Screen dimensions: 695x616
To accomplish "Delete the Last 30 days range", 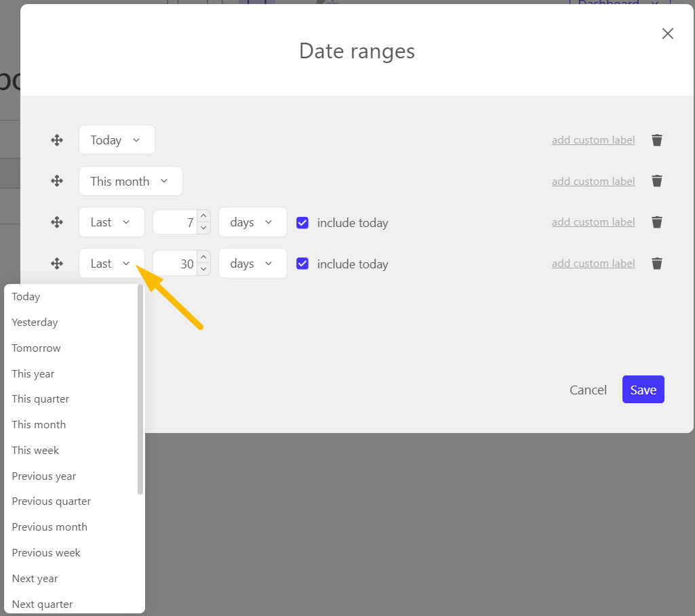I will [x=657, y=264].
